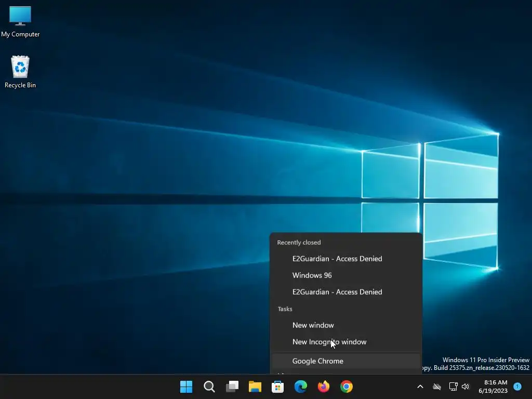The height and width of the screenshot is (399, 532).
Task: Select Google Chrome in the jump list
Action: (346, 361)
